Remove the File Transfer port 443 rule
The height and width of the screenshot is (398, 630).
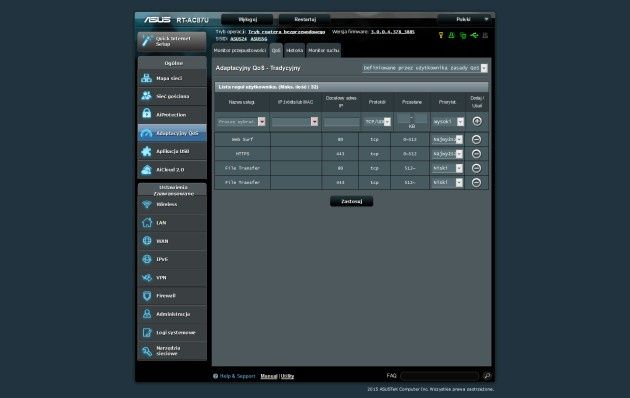pyautogui.click(x=477, y=182)
